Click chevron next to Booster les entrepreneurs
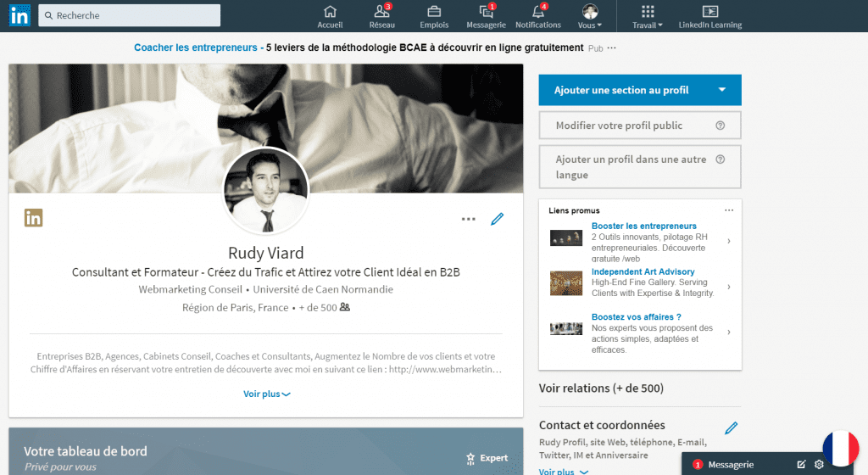Viewport: 868px width, 475px height. (x=729, y=241)
